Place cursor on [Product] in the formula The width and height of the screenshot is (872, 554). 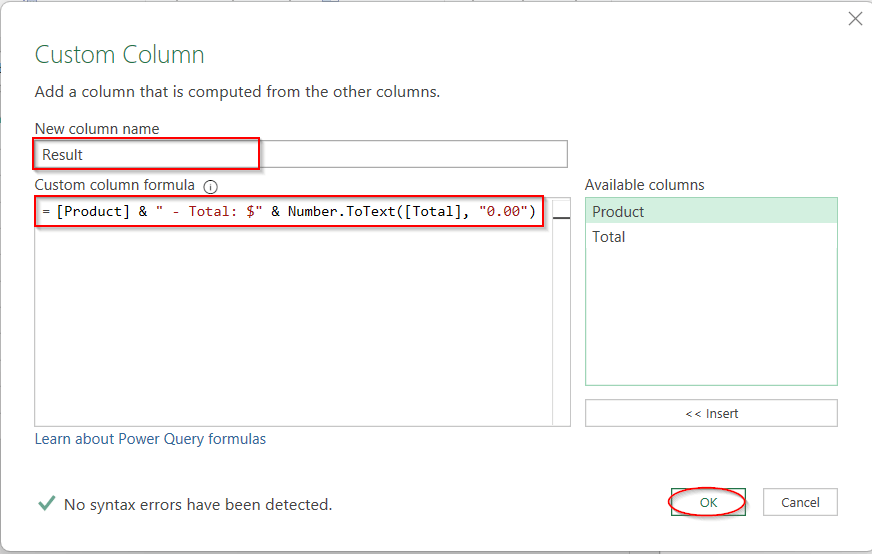click(x=93, y=212)
